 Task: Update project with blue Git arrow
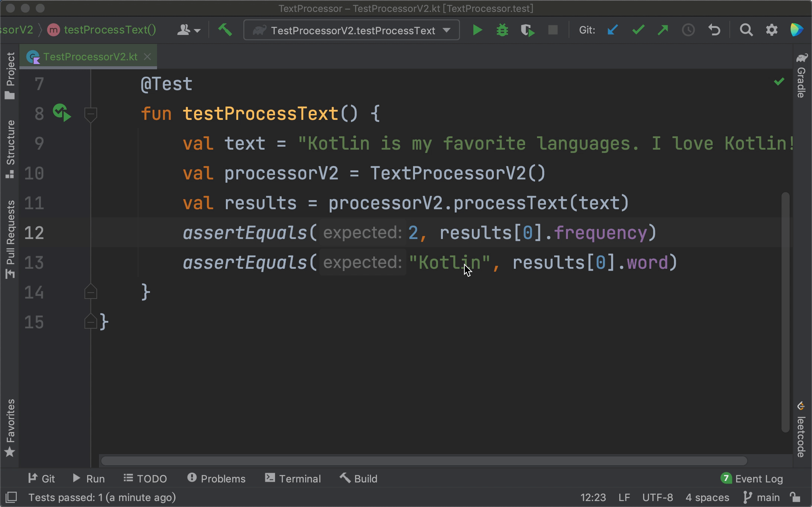click(x=613, y=30)
